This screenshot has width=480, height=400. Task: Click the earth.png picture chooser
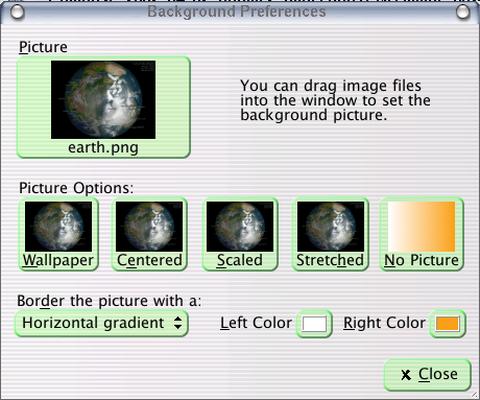pos(103,107)
